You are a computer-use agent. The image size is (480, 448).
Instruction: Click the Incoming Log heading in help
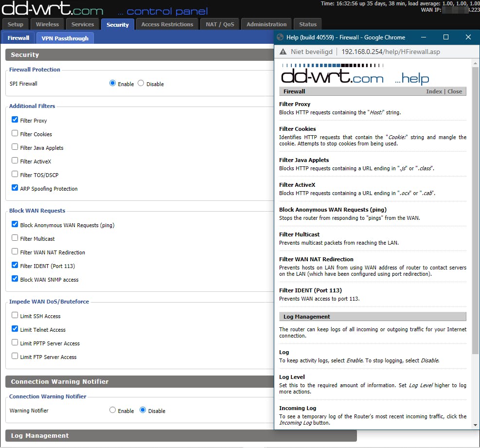pos(298,408)
